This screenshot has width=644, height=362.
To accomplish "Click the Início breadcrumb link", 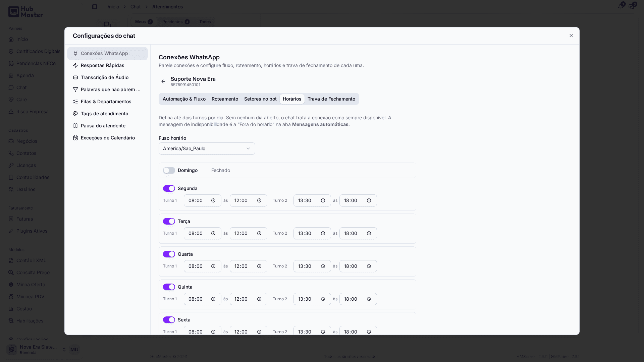I will (x=113, y=7).
